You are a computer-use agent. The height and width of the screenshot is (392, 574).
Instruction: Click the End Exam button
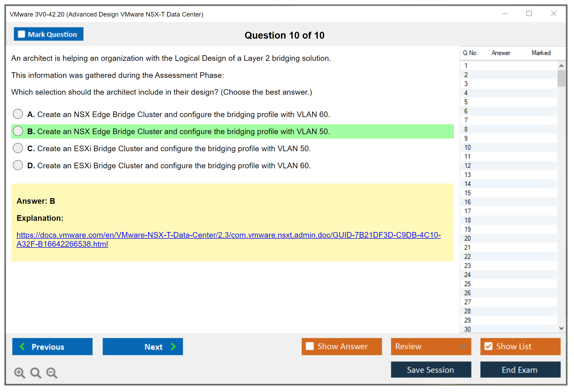(x=520, y=370)
